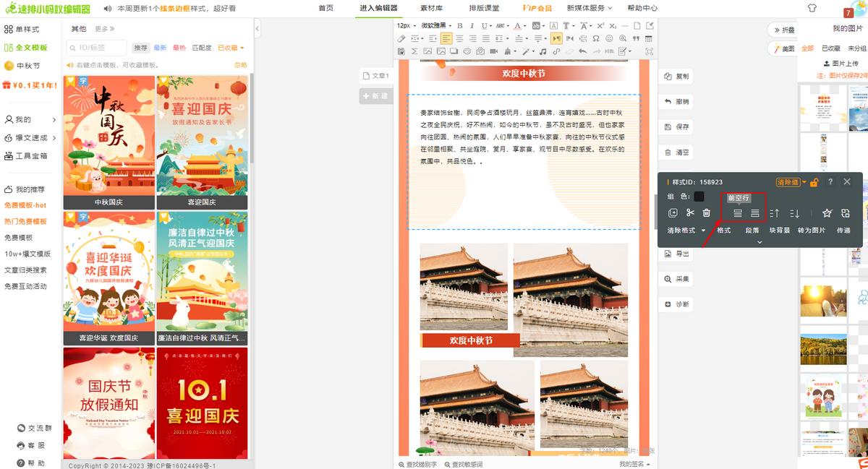The width and height of the screenshot is (868, 469).
Task: Click the 色 color swatch in style panel
Action: coord(698,196)
